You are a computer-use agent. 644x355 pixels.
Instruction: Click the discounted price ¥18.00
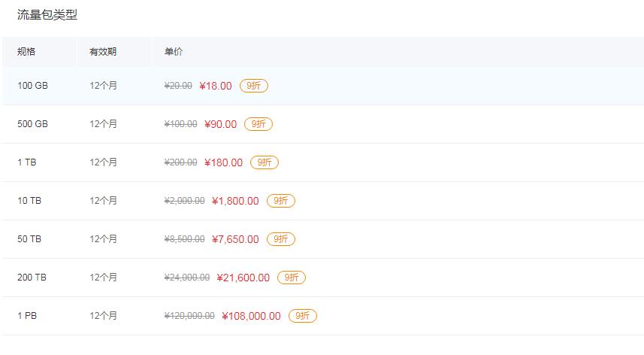point(216,86)
